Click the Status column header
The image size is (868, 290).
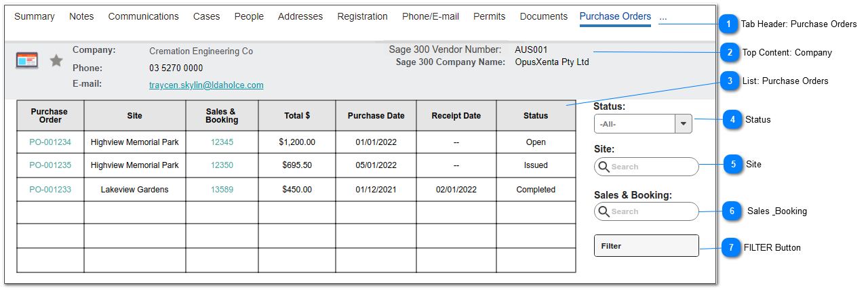[536, 116]
